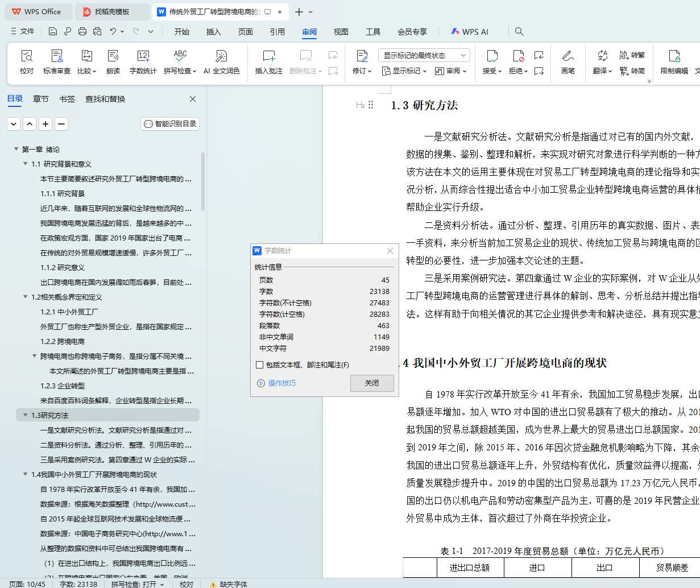This screenshot has width=700, height=588.
Task: Click 关闭 button in word count dialog
Action: pyautogui.click(x=372, y=383)
